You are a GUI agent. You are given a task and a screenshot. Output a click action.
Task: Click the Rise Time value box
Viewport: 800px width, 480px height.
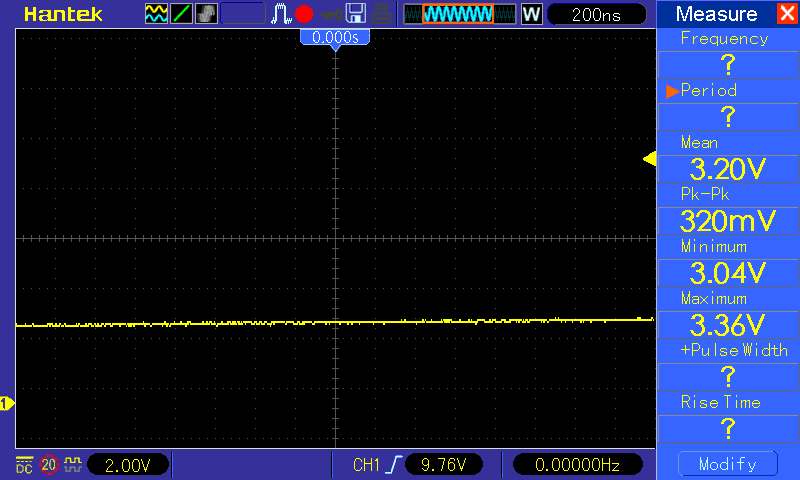click(x=728, y=429)
